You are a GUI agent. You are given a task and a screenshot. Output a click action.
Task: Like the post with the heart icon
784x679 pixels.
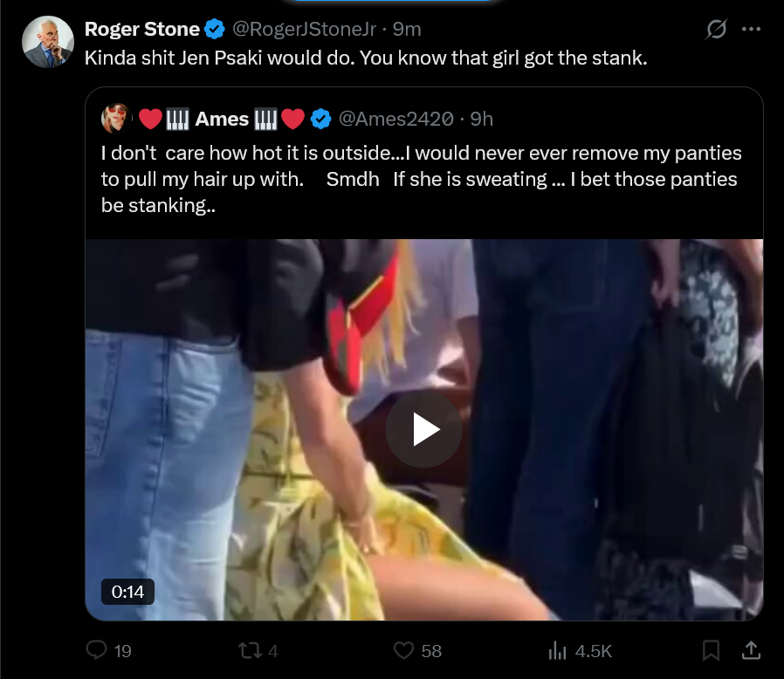tap(403, 650)
